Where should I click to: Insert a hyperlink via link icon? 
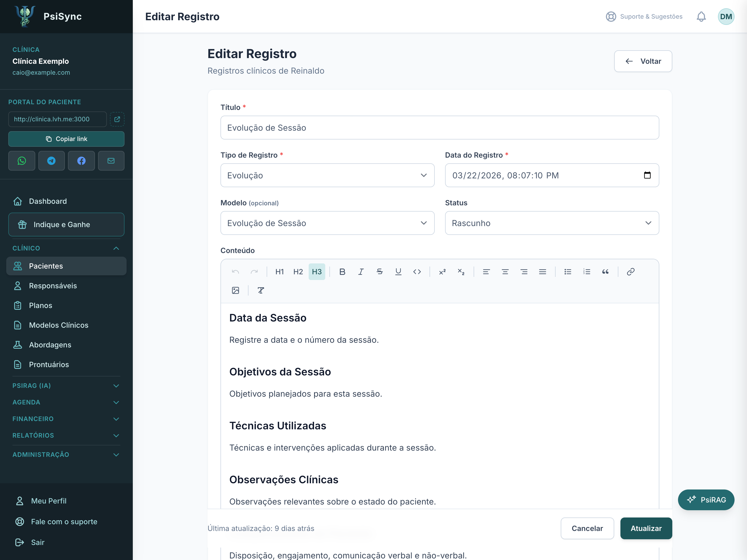click(631, 272)
